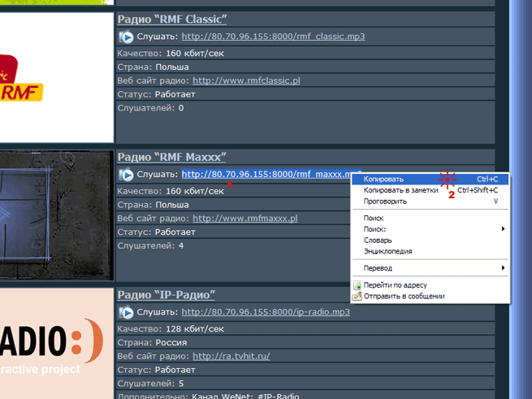This screenshot has width=532, height=399.
Task: Click the 'Отправить в сообщении' menu icon
Action: [x=357, y=296]
